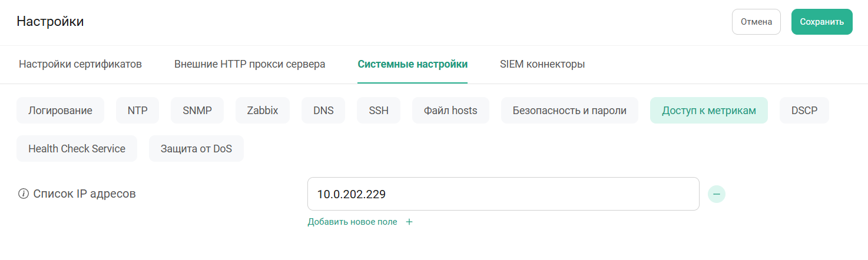
Task: Select the Системные настройки tab
Action: tap(412, 64)
